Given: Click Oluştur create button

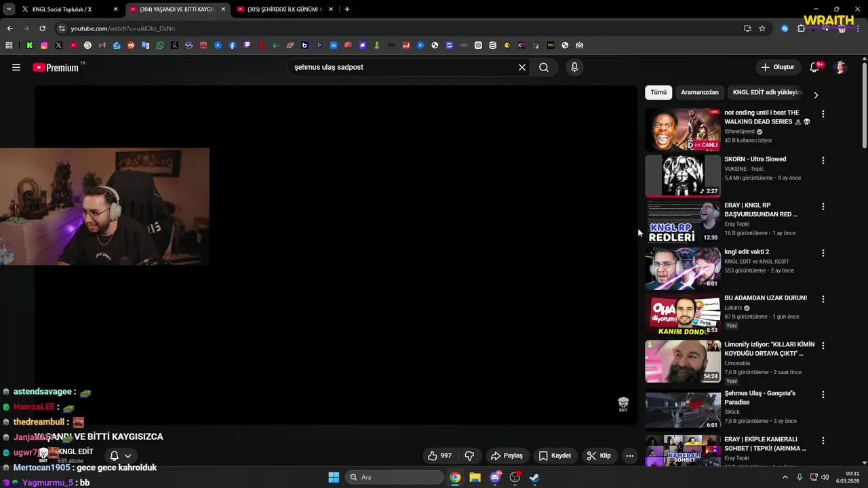Looking at the screenshot, I should [777, 67].
